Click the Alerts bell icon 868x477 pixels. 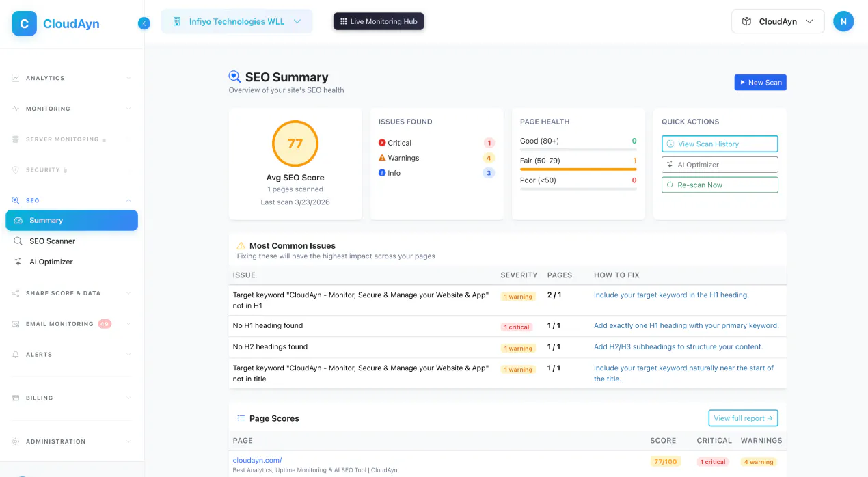click(16, 355)
